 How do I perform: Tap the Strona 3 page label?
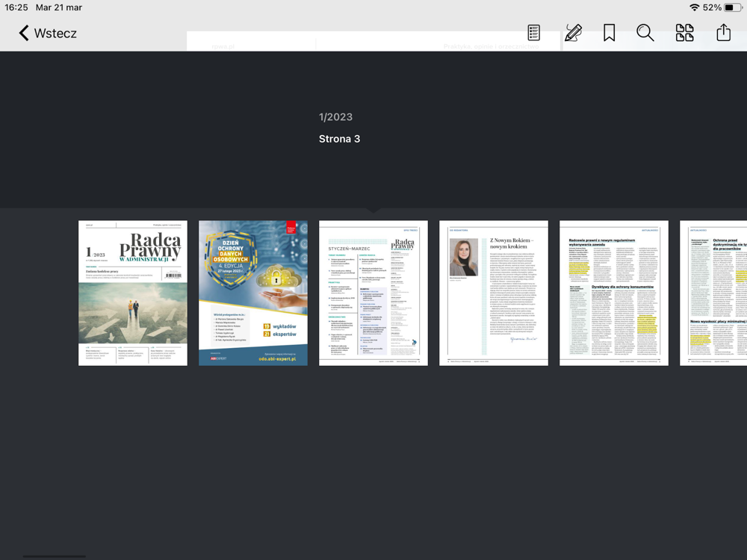point(340,139)
